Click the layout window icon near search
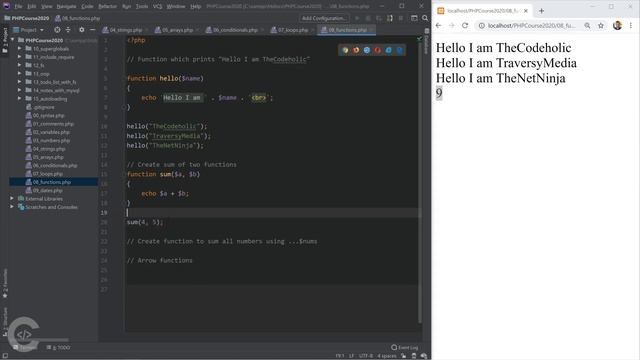Viewport: 640px width, 360px height. 414,18
